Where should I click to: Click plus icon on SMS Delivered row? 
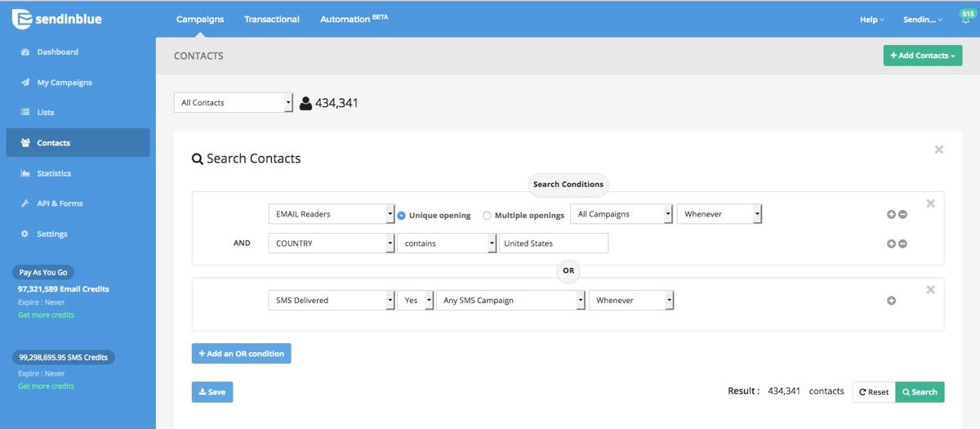[x=891, y=301]
